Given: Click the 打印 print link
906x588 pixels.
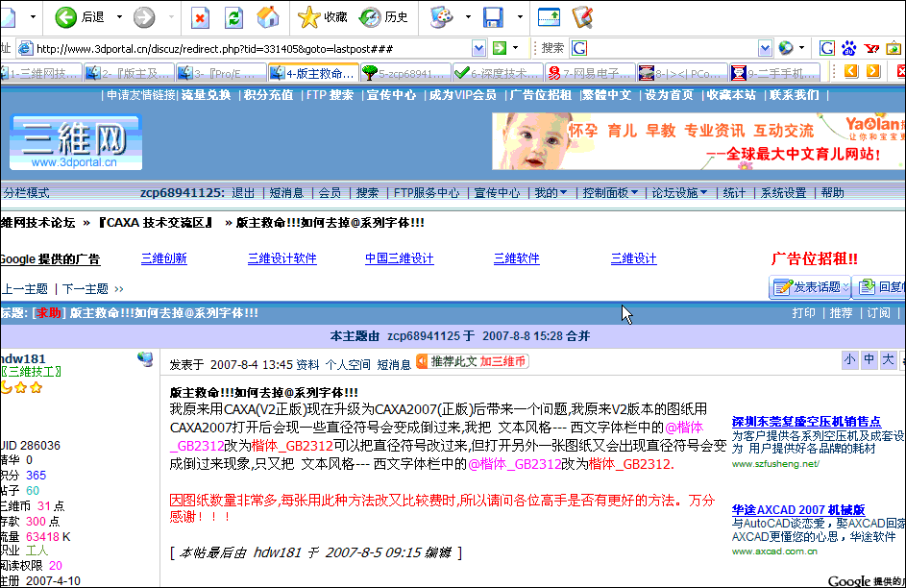Looking at the screenshot, I should pos(804,313).
